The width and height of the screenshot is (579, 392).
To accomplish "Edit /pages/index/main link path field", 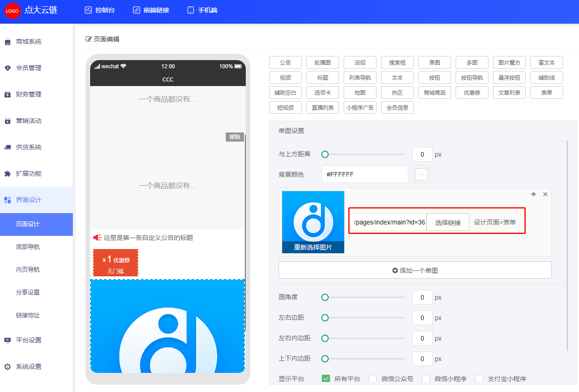I will coord(388,222).
